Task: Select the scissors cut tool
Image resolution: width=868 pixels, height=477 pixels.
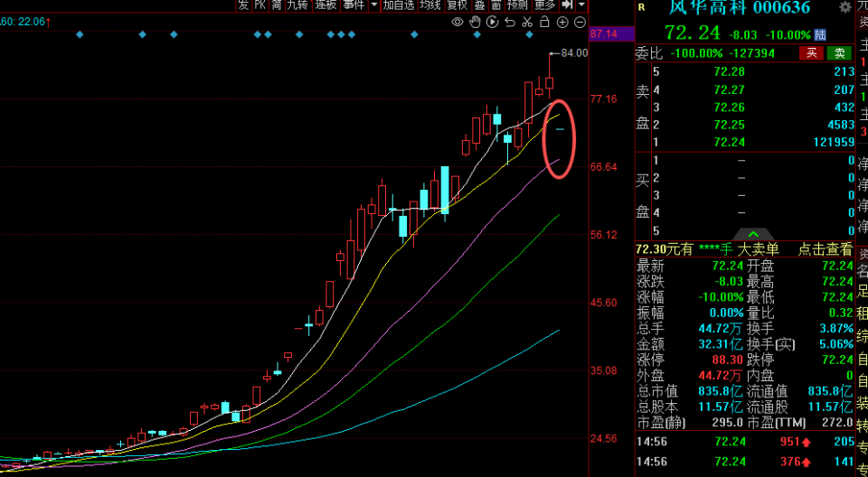Action: pos(527,23)
